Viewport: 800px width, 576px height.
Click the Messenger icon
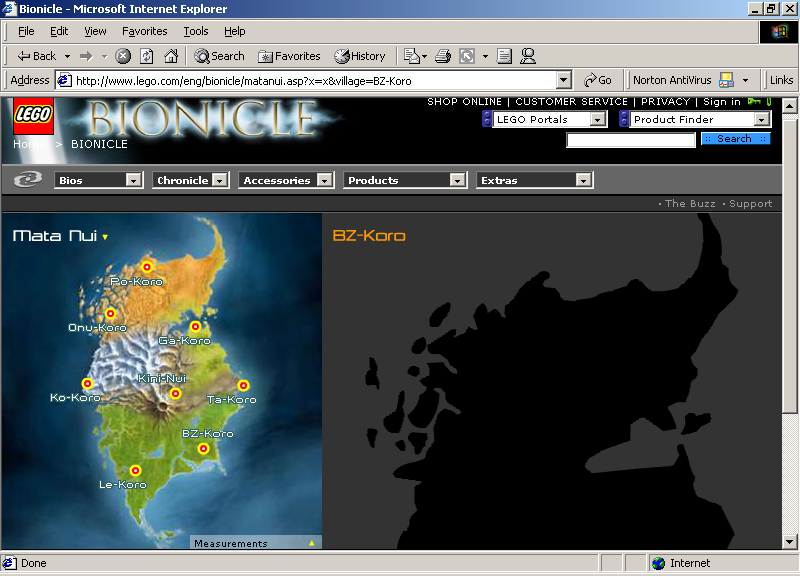click(528, 56)
